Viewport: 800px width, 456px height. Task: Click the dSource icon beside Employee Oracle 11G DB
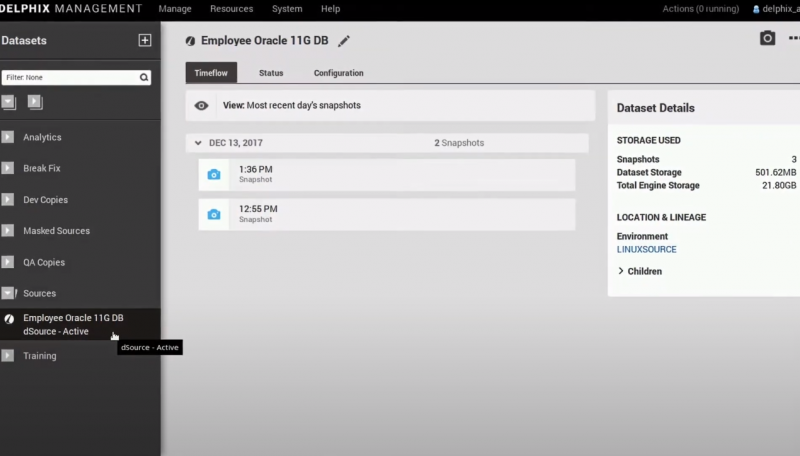click(9, 319)
